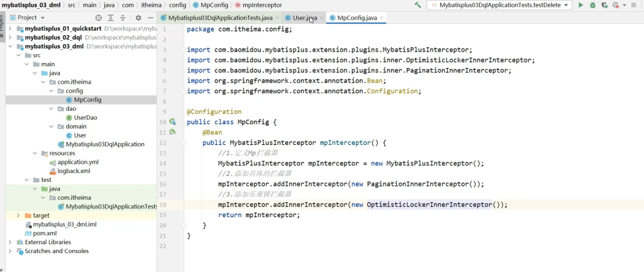Open the run configuration dropdown
644x272 pixels.
(x=566, y=5)
